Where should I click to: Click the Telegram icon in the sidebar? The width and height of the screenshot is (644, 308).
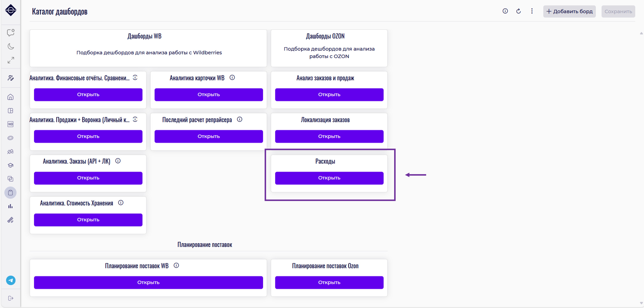pyautogui.click(x=11, y=280)
